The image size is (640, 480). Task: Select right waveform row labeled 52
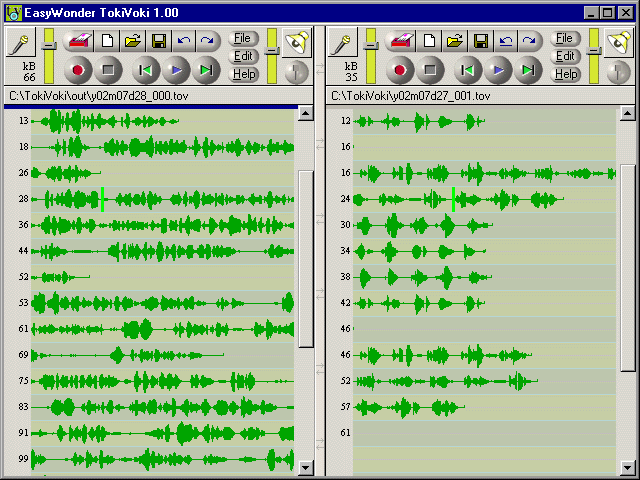(484, 381)
